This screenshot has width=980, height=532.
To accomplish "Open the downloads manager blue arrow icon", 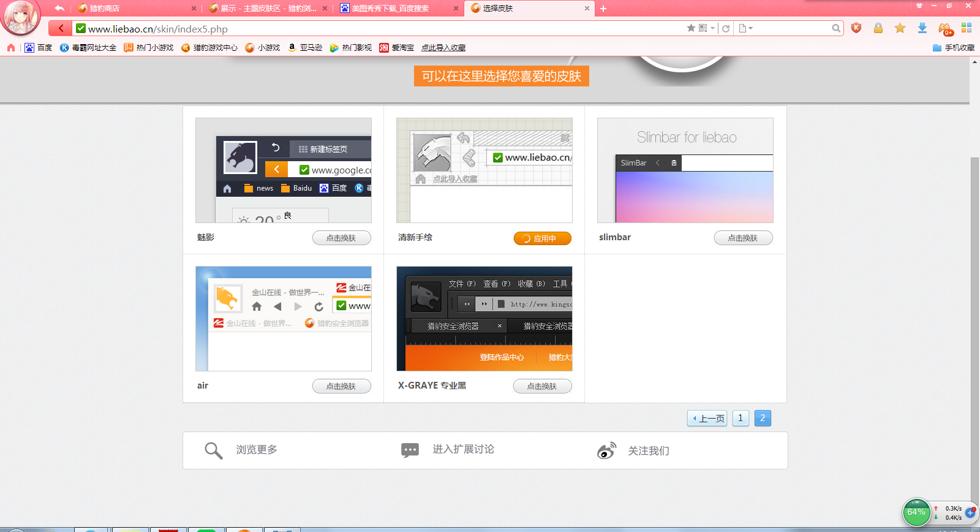I will point(922,28).
